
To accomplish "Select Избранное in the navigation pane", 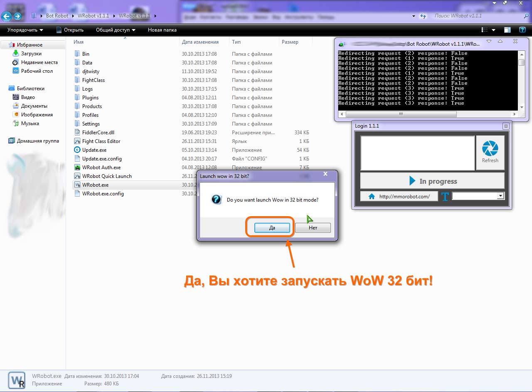I will pos(30,45).
